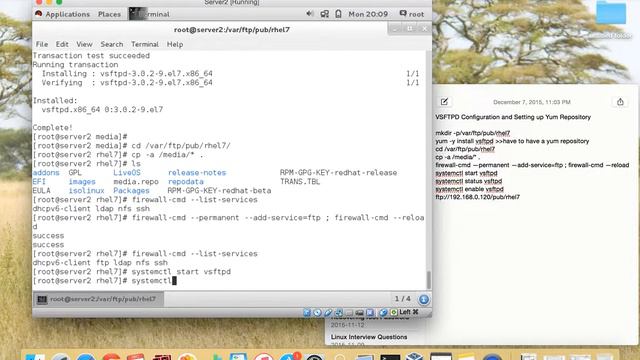This screenshot has height=360, width=640.
Task: Click the LiveOS entry in terminal listing
Action: [127, 173]
